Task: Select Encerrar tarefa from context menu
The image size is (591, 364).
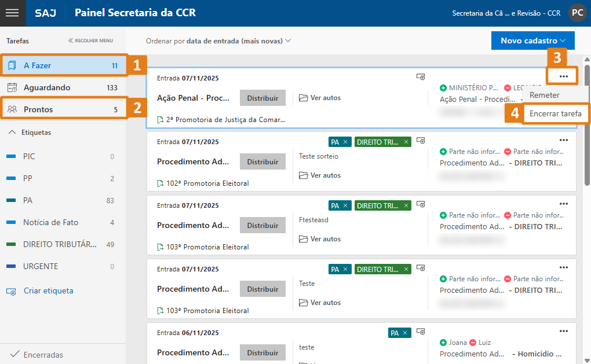Action: (x=555, y=113)
